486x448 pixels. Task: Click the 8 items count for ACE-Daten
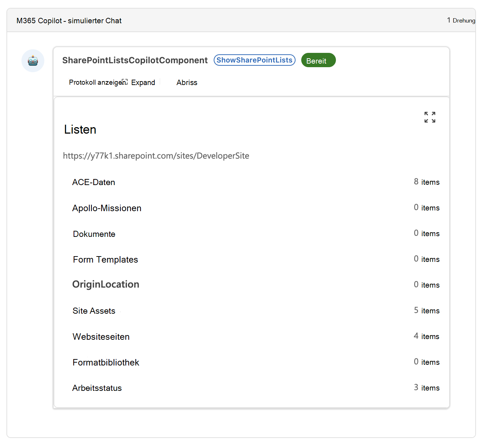427,182
